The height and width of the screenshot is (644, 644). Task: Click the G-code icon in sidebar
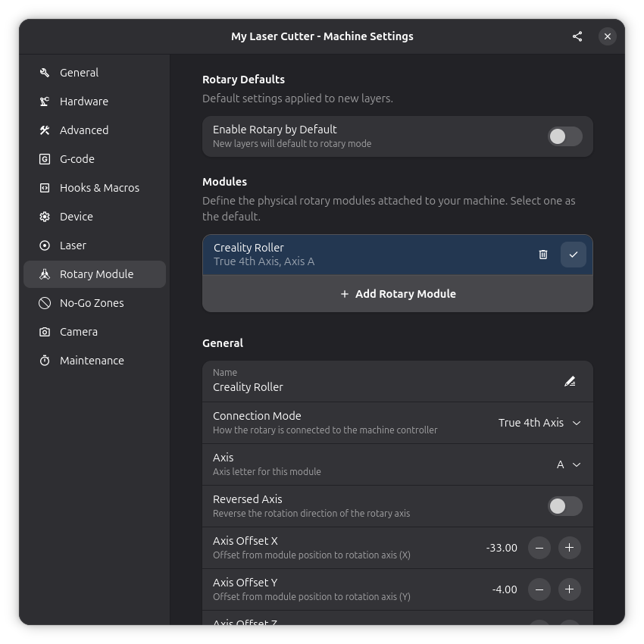coord(45,159)
